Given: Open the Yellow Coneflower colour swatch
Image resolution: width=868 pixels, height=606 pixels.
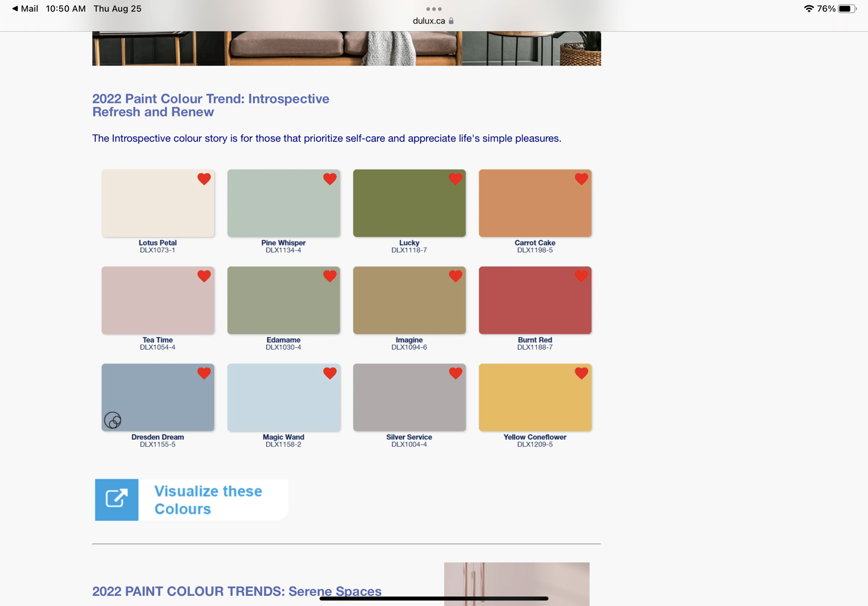Looking at the screenshot, I should coord(535,397).
